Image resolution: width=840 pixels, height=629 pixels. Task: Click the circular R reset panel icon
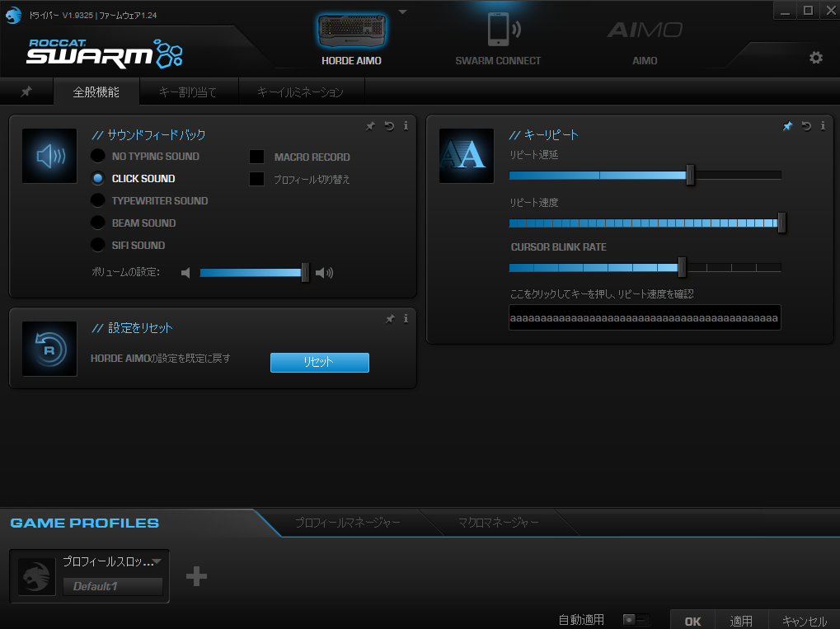pos(49,349)
